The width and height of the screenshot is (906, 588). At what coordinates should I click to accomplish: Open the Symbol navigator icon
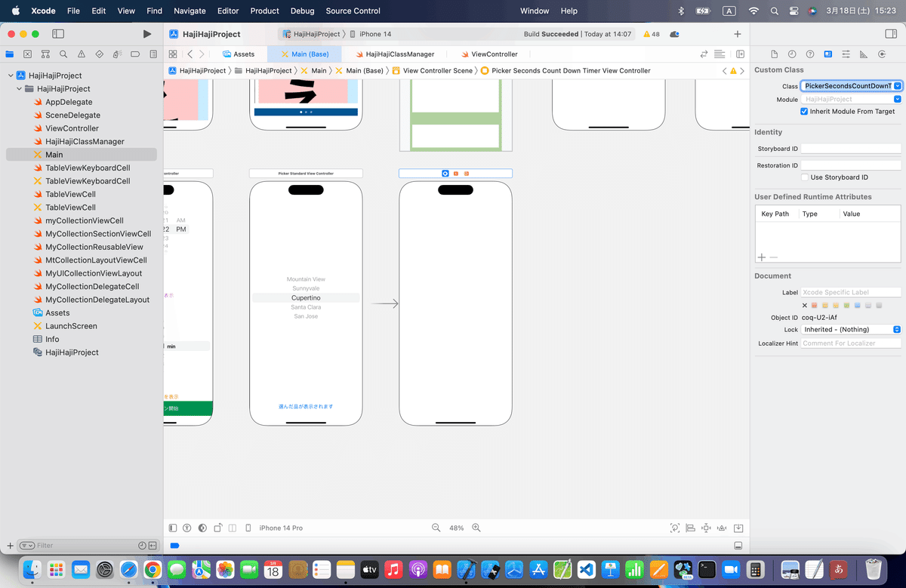click(x=46, y=54)
